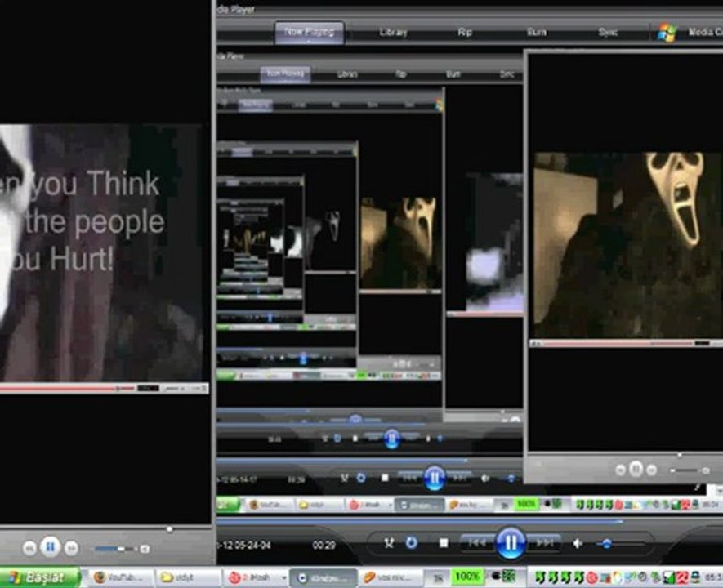Pause the third-level nested Media Player

click(391, 439)
